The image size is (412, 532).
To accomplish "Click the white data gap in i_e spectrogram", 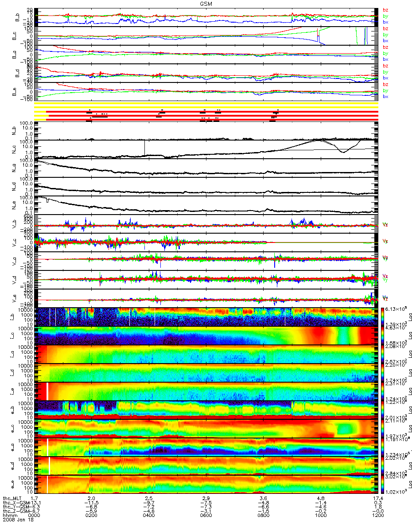I will click(47, 391).
